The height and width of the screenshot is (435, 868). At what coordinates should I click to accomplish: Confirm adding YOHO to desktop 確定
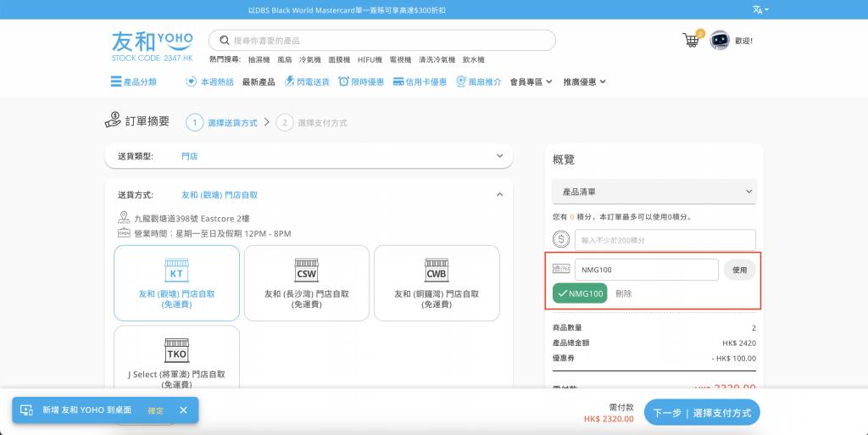pyautogui.click(x=156, y=410)
